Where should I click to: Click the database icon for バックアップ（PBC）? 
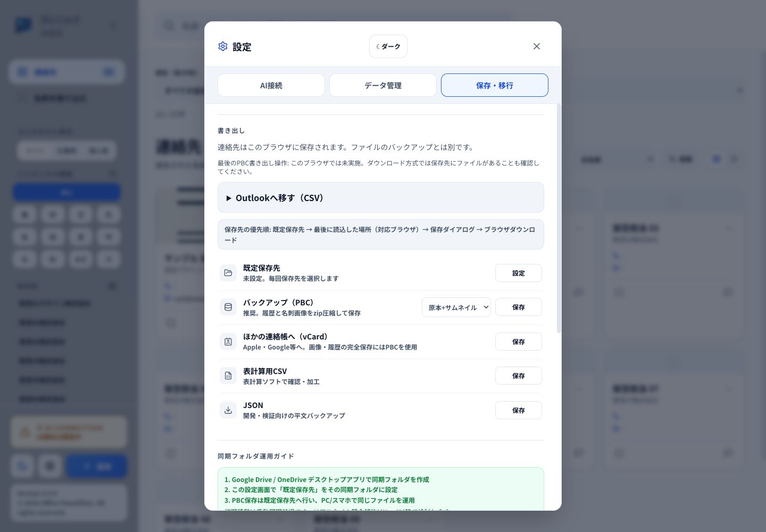(x=228, y=307)
